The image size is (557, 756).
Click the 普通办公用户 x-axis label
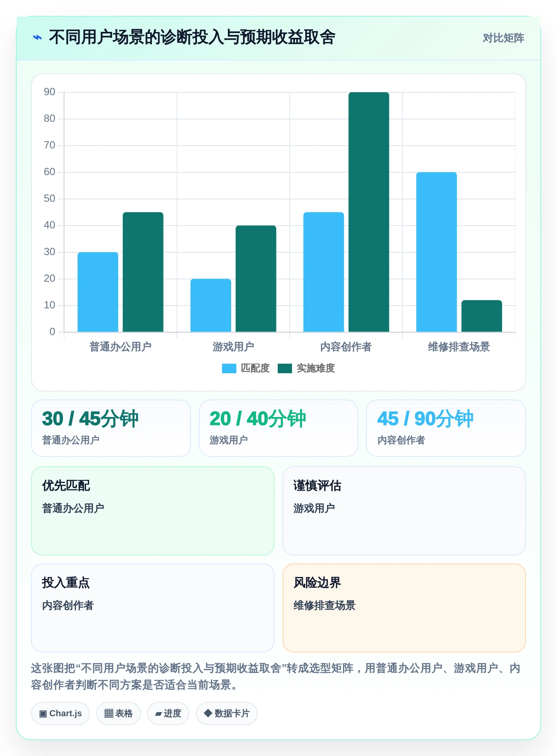click(x=121, y=347)
